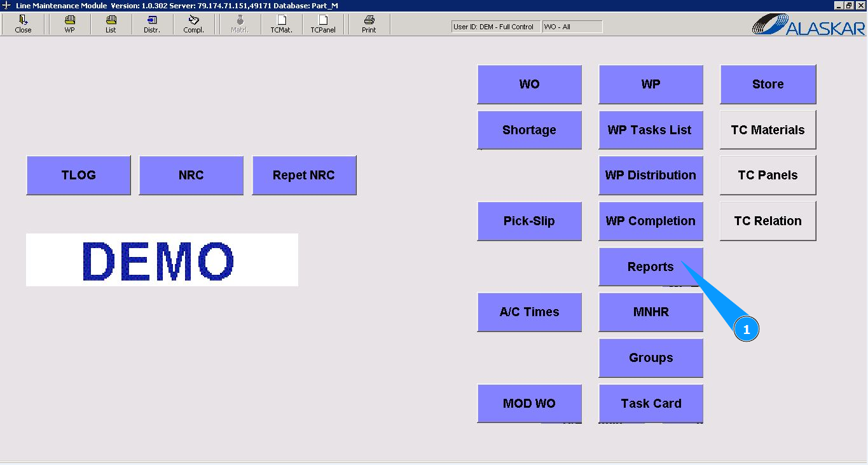Open WP Completion
Screen dimensions: 868x465
pyautogui.click(x=651, y=221)
